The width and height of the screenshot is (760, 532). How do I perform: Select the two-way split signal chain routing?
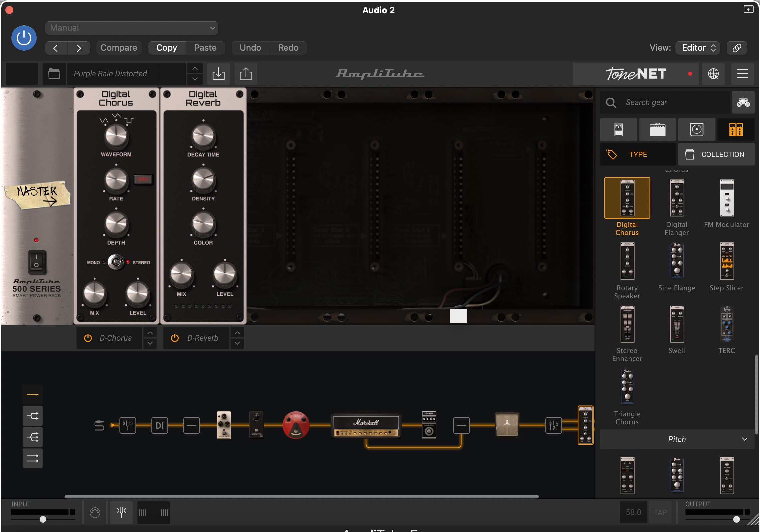(x=32, y=416)
